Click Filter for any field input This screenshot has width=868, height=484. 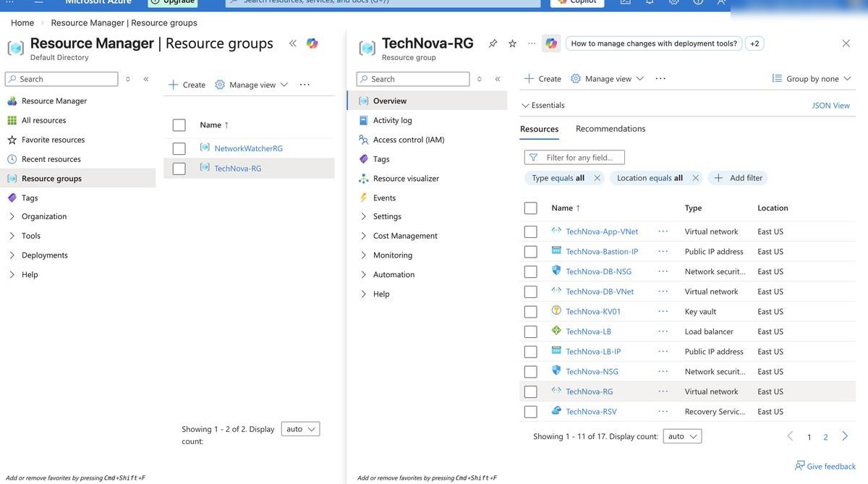pyautogui.click(x=574, y=157)
